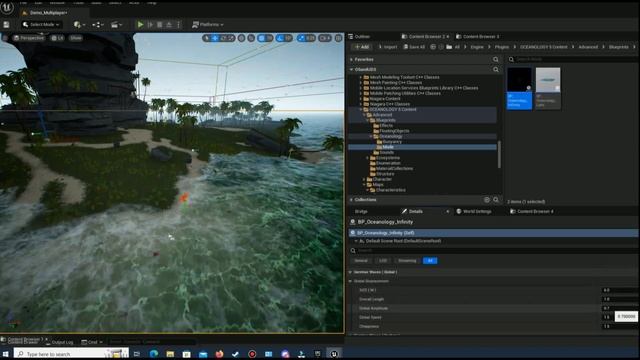The height and width of the screenshot is (360, 640).
Task: Click the Plugins breadcrumb path item
Action: (x=502, y=47)
